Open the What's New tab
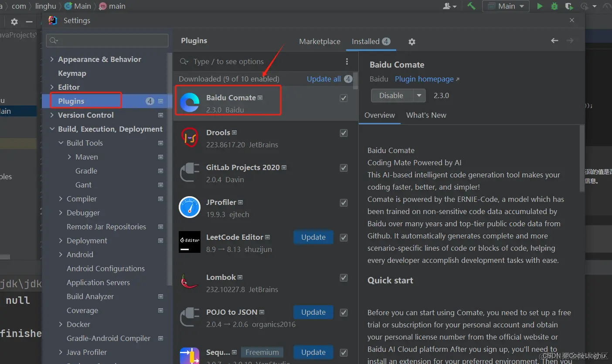The height and width of the screenshot is (364, 612). (x=426, y=115)
